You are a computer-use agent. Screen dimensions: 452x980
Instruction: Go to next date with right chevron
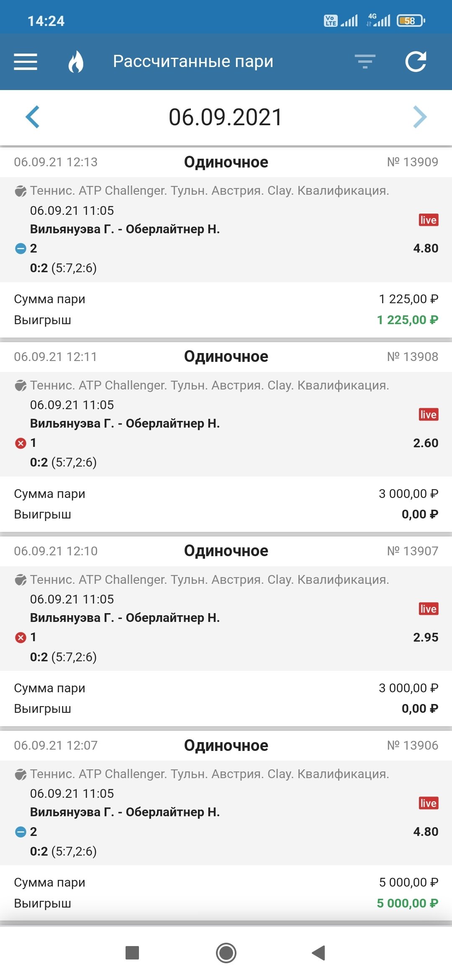[420, 117]
